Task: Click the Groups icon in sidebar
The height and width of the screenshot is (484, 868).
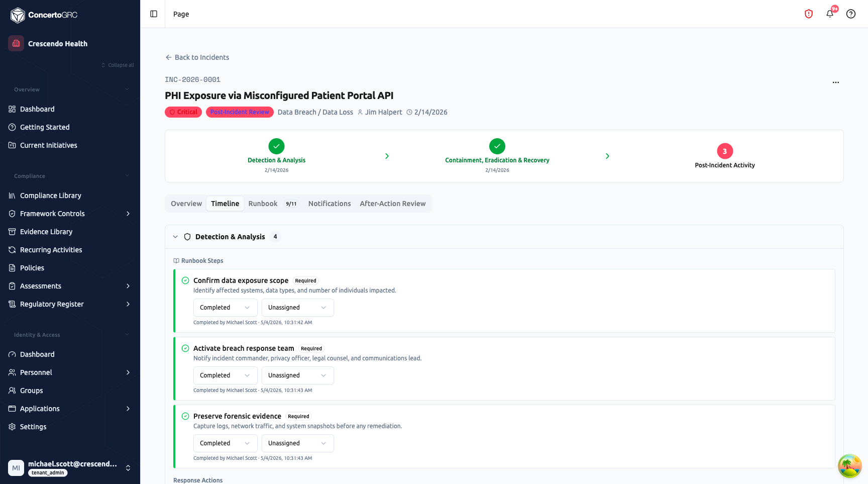Action: point(12,391)
